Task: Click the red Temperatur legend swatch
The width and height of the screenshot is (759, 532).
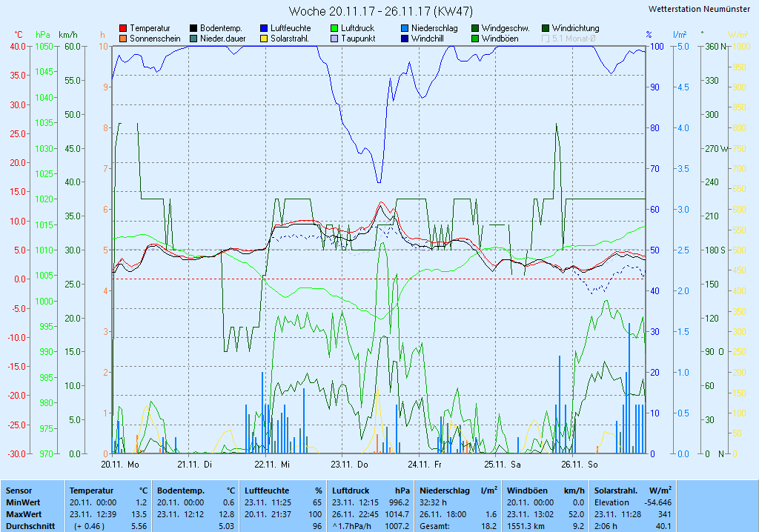Action: tap(123, 28)
